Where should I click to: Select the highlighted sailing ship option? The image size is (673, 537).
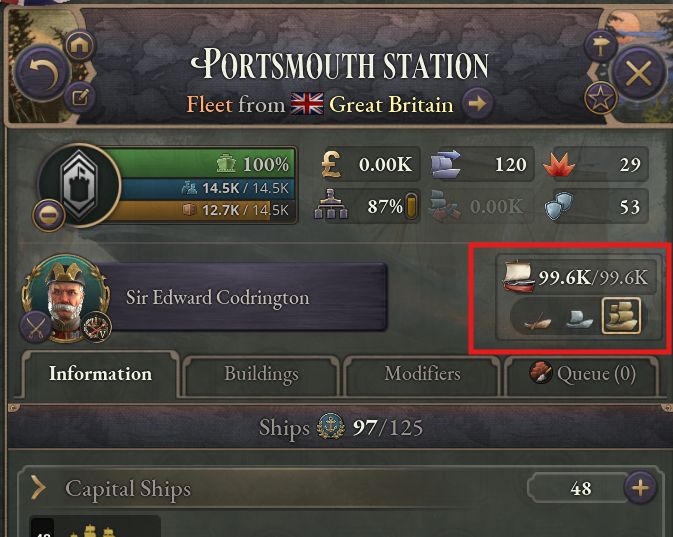pyautogui.click(x=620, y=317)
